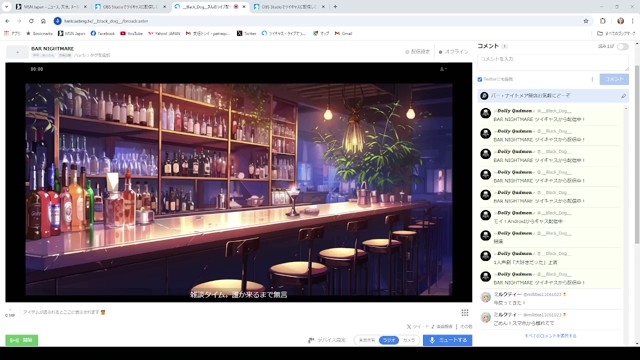Toggle the comment read-aloud switch
Screen dimensions: 640x360
pyautogui.click(x=623, y=47)
